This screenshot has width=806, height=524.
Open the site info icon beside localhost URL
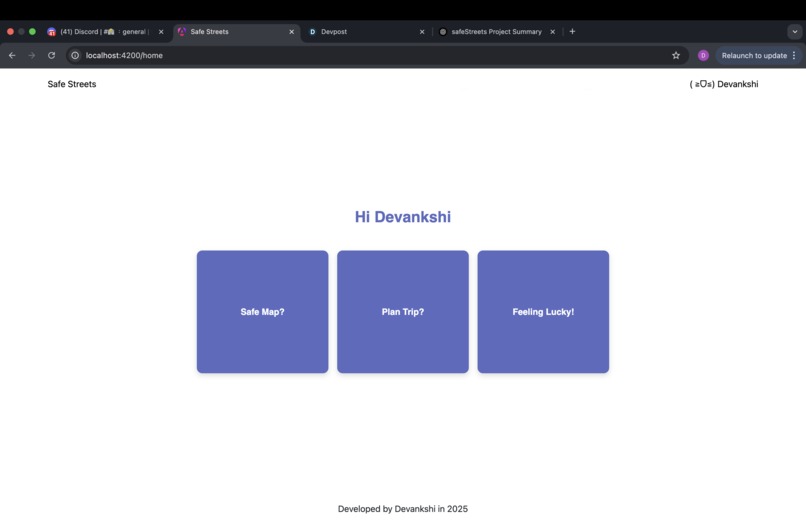coord(75,56)
